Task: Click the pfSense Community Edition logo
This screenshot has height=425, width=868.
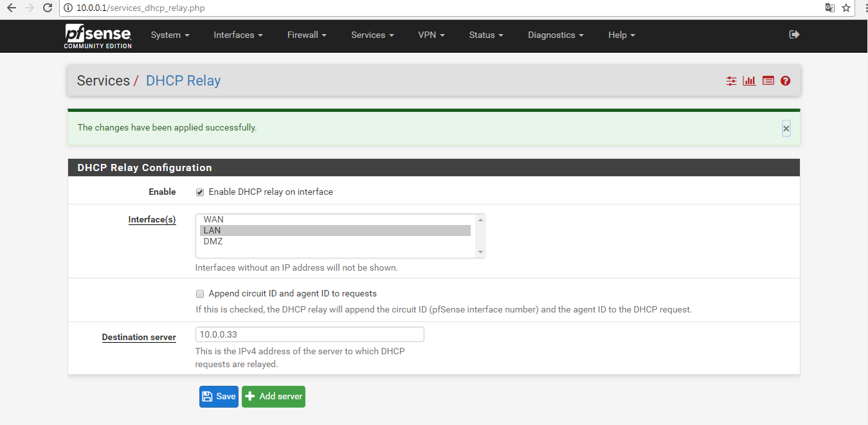Action: click(98, 36)
